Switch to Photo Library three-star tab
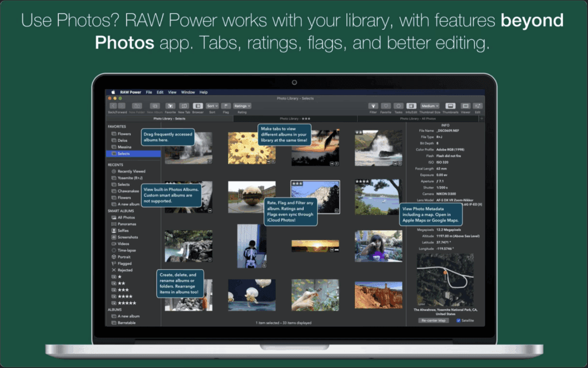The image size is (588, 368). [x=295, y=118]
